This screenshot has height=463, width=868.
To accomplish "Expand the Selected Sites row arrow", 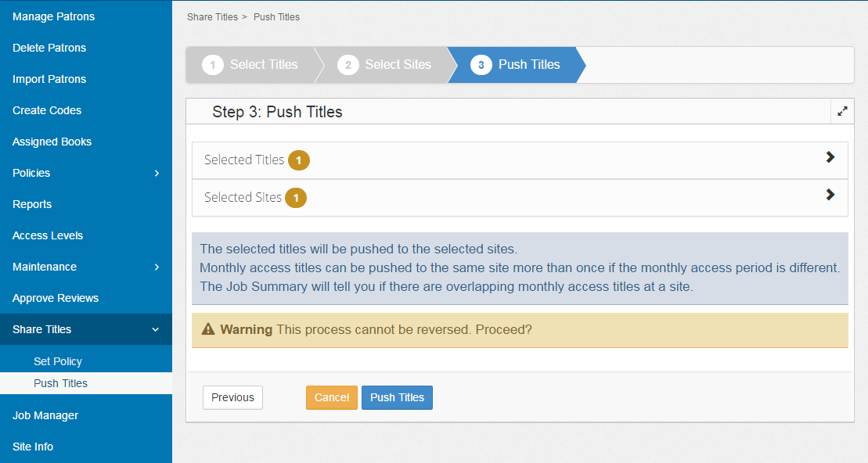I will [x=830, y=195].
